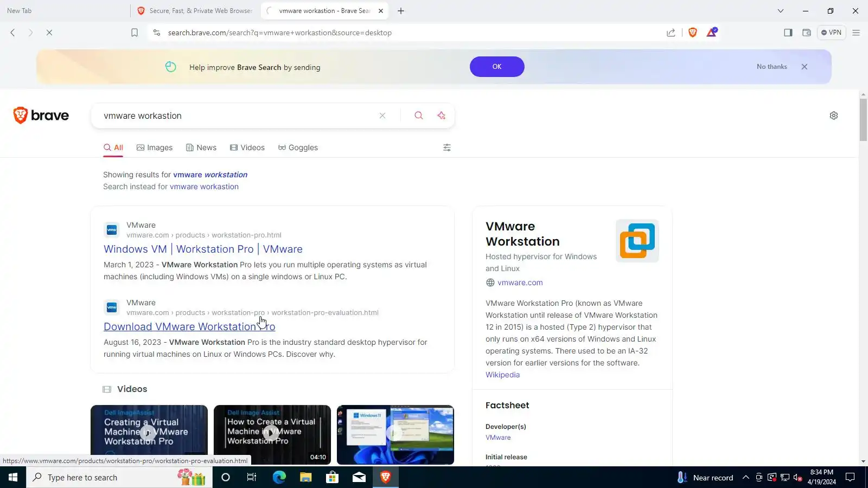Viewport: 868px width, 488px height.
Task: Open Brave Search settings gear
Action: click(834, 115)
